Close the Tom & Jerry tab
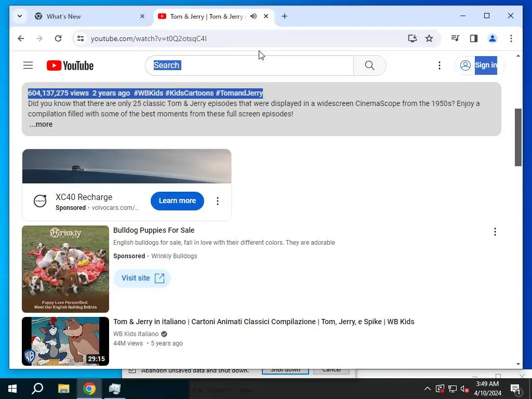The width and height of the screenshot is (532, 399). pyautogui.click(x=266, y=16)
